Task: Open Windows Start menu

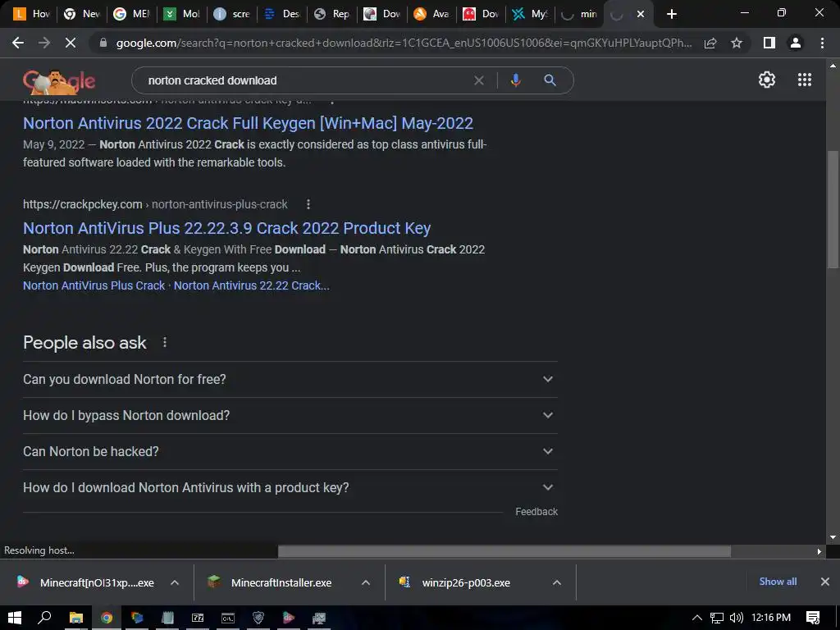Action: point(15,618)
